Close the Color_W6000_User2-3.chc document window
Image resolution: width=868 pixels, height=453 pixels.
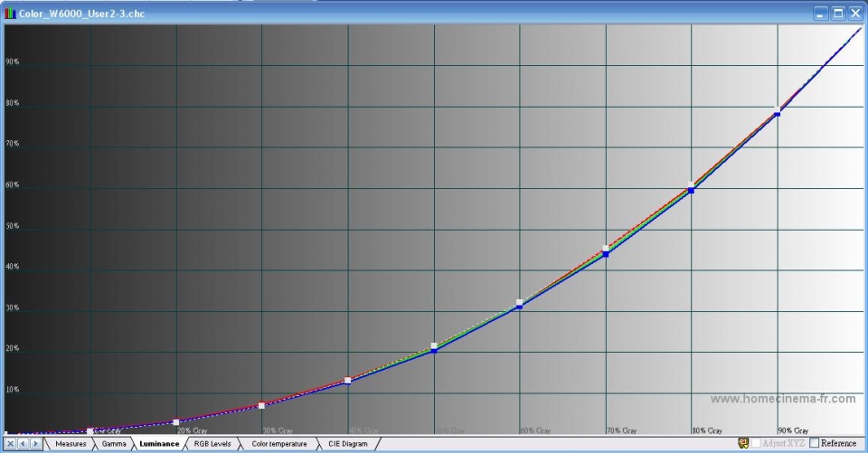click(x=855, y=14)
